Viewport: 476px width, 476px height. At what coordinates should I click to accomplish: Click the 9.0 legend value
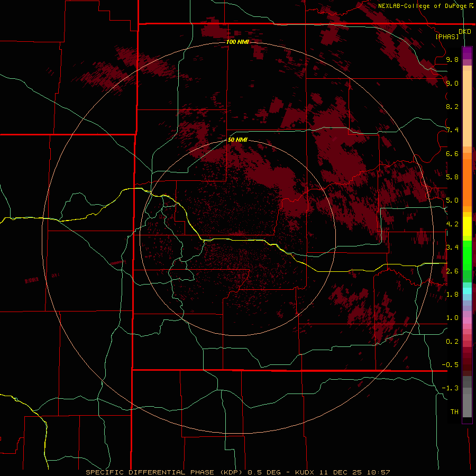tap(452, 83)
